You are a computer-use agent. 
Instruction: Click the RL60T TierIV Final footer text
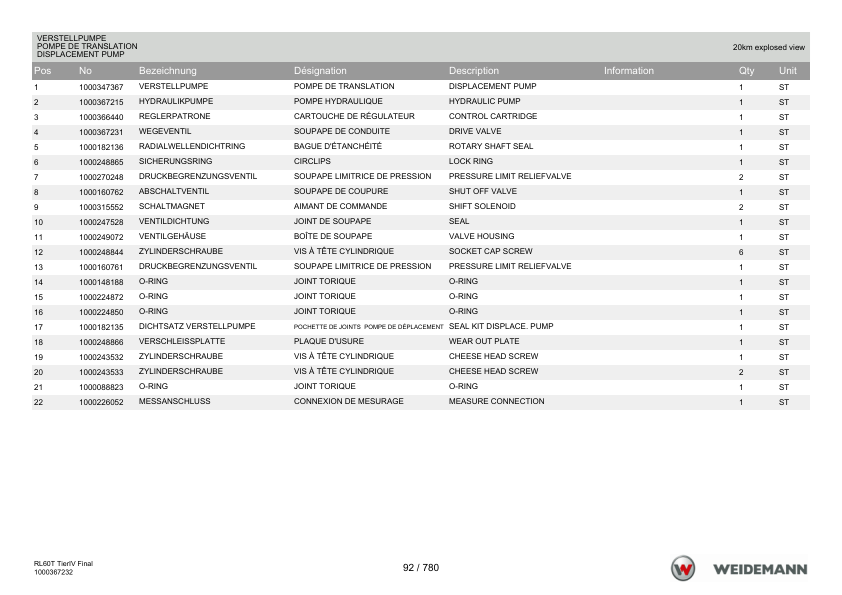pyautogui.click(x=63, y=564)
